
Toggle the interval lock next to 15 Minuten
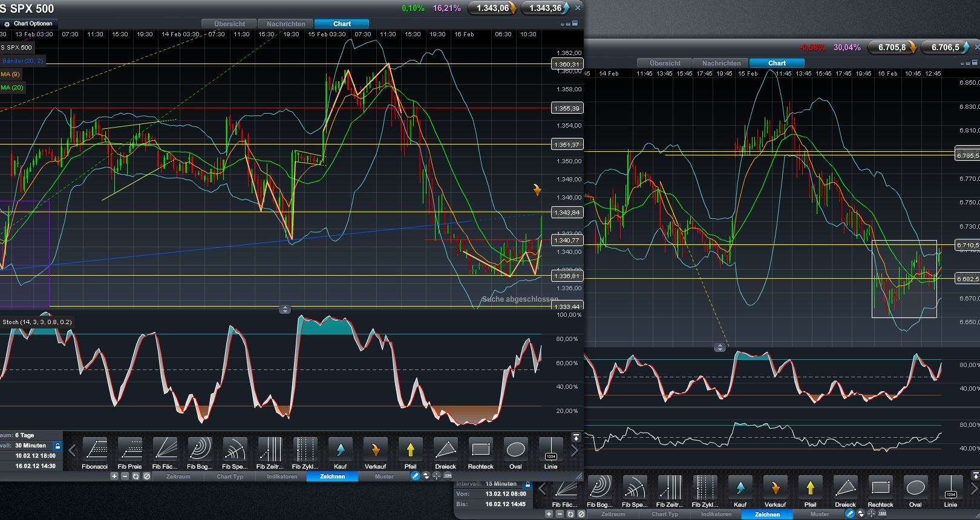[528, 484]
